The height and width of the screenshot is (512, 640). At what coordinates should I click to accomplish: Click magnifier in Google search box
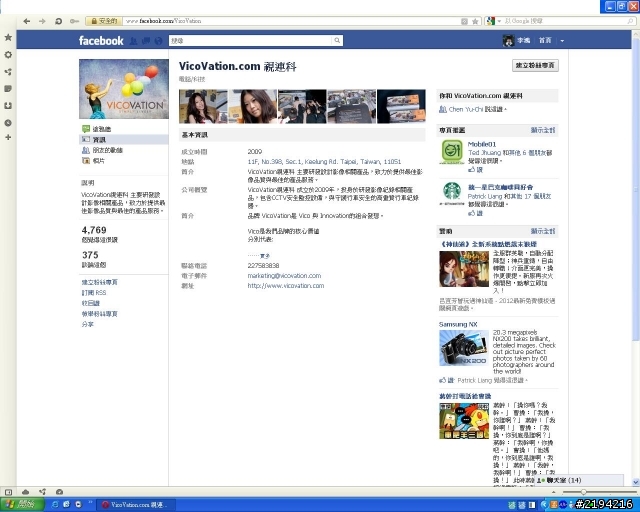[x=631, y=21]
